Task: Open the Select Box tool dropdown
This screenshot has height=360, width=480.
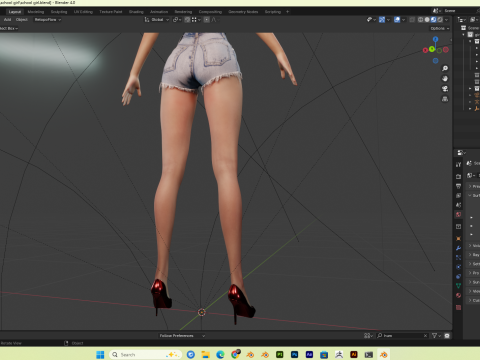Action: click(9, 28)
